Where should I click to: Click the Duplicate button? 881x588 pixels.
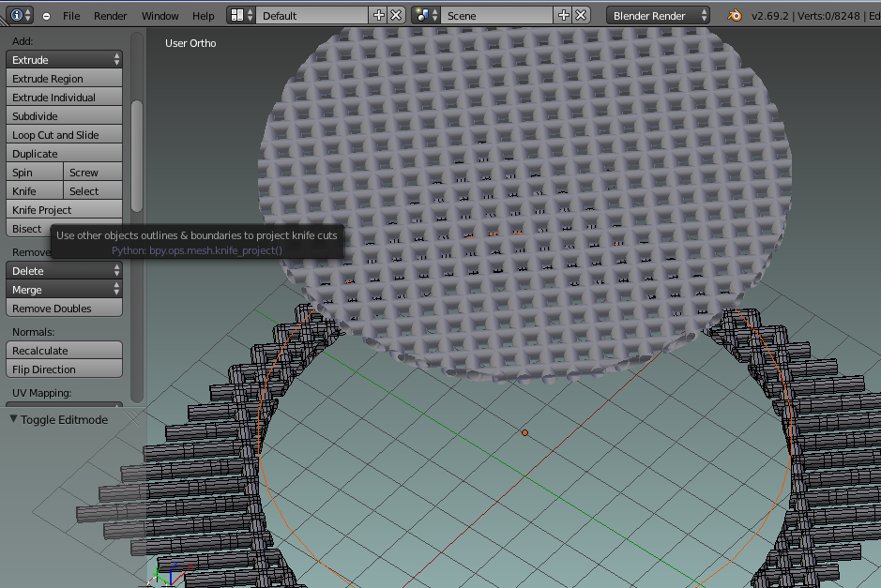[64, 154]
